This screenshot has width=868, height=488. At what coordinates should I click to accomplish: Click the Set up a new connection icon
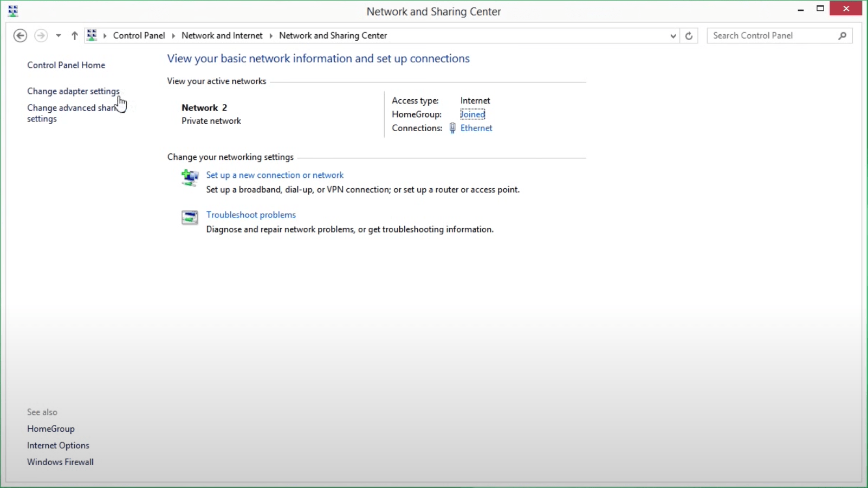189,178
